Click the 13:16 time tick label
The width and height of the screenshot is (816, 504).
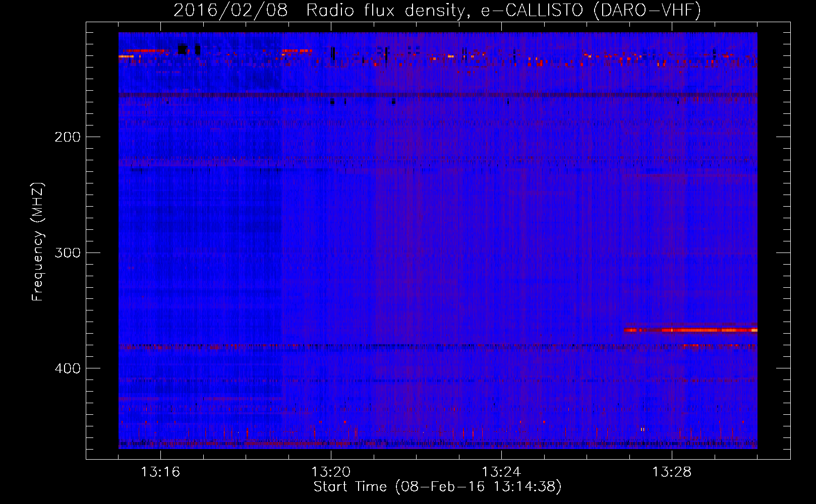160,472
